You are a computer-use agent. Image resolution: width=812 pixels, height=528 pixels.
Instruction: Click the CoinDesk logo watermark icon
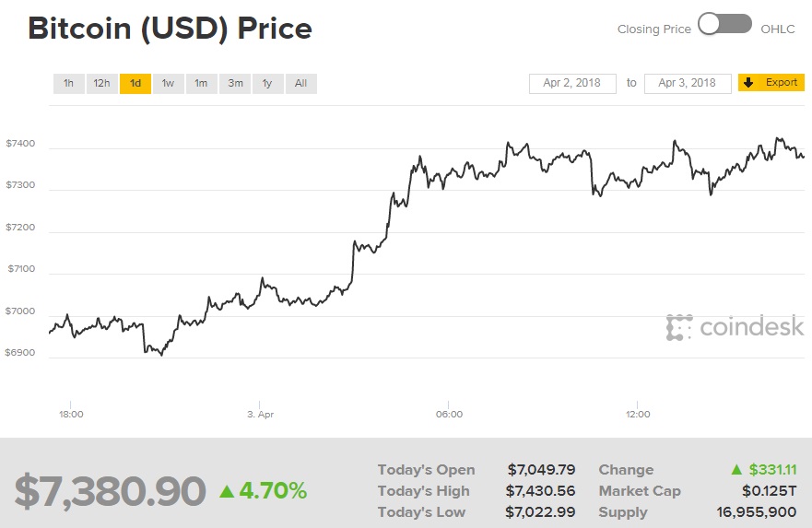point(679,327)
